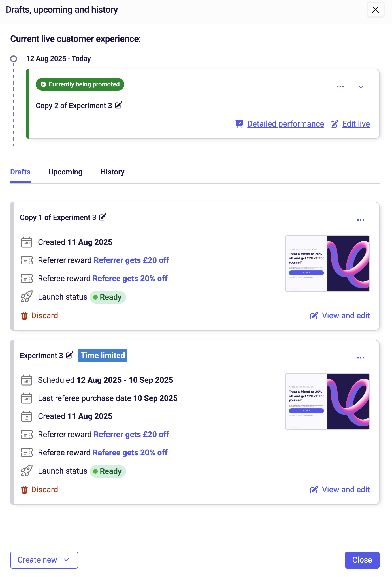Click the Close button
Viewport: 392px width, 577px height.
(x=362, y=560)
